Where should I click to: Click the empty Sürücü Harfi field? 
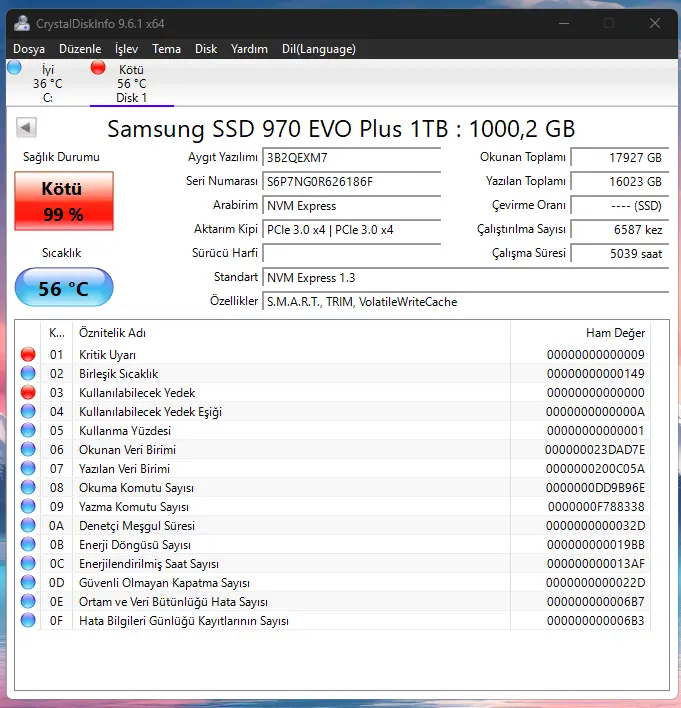[351, 253]
